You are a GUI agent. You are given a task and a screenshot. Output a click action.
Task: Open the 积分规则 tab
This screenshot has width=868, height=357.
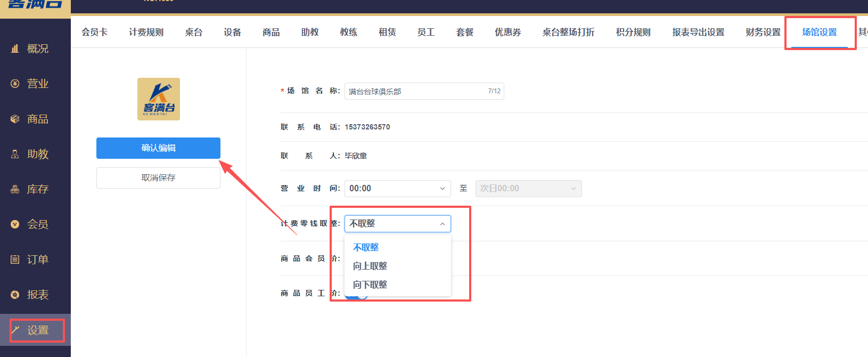(633, 32)
